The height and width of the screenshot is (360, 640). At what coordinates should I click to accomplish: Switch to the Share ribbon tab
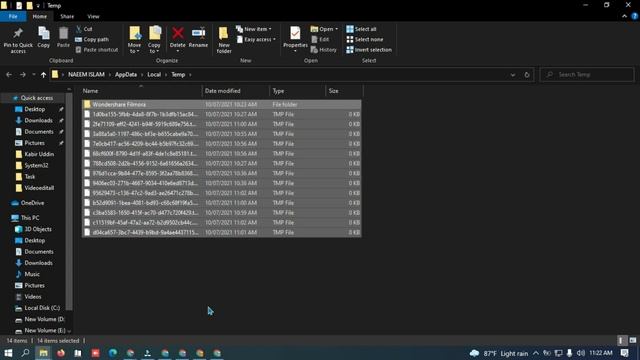(67, 16)
